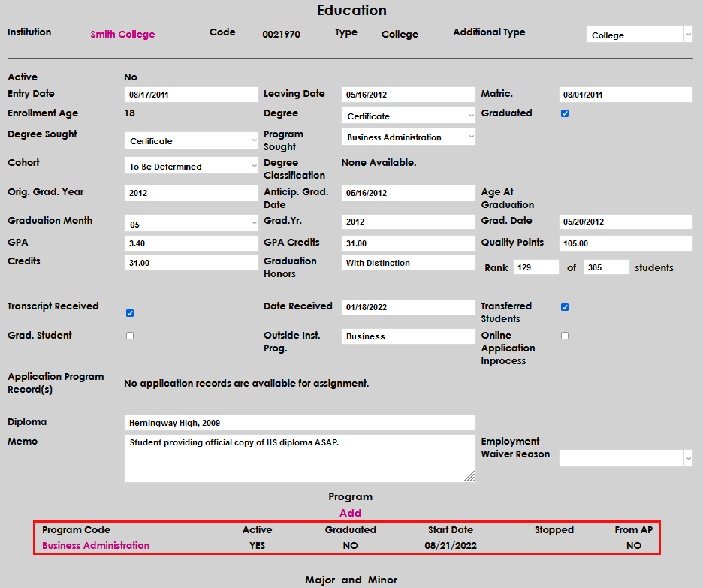Click the Diploma text field
The width and height of the screenshot is (703, 588).
(x=299, y=423)
